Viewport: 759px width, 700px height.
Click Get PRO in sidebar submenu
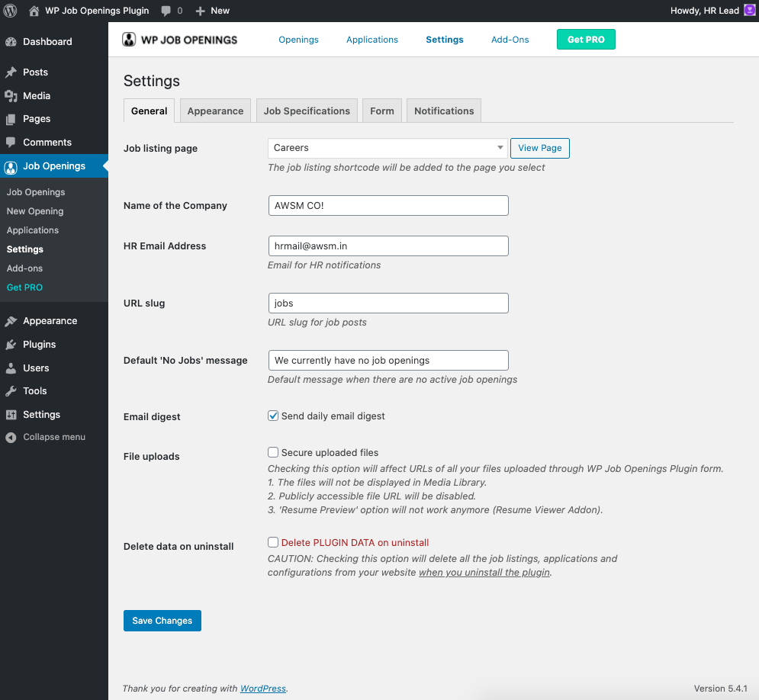tap(24, 287)
